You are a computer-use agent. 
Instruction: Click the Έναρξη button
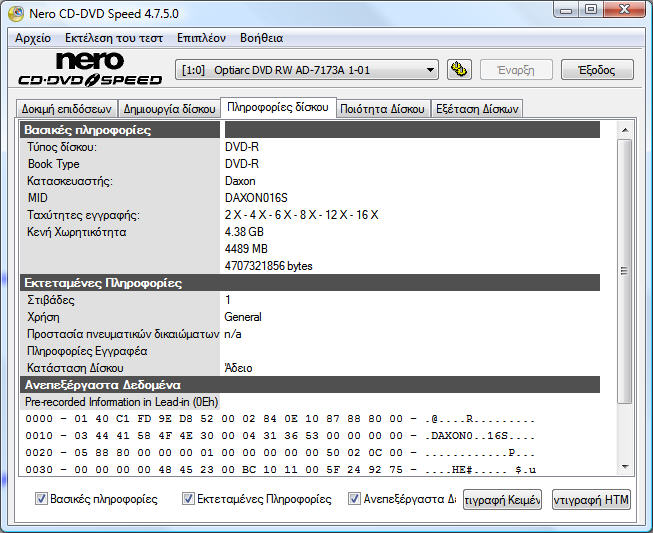[516, 70]
